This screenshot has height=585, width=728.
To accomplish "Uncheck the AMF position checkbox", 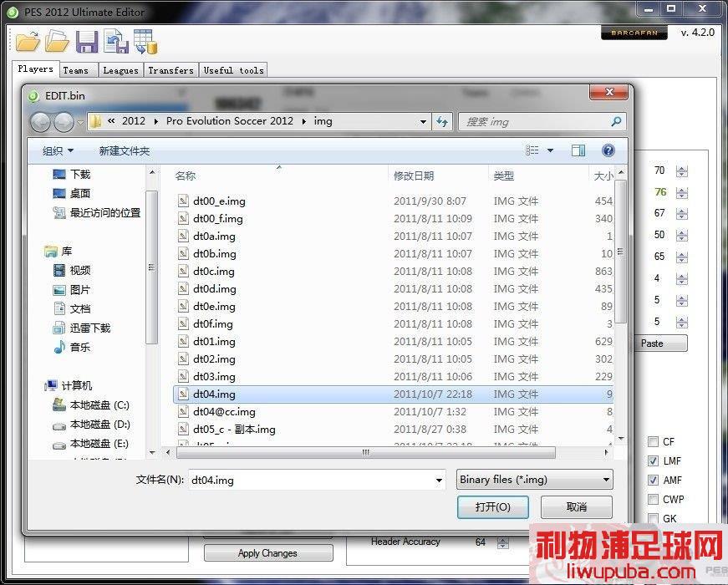I will pos(653,480).
